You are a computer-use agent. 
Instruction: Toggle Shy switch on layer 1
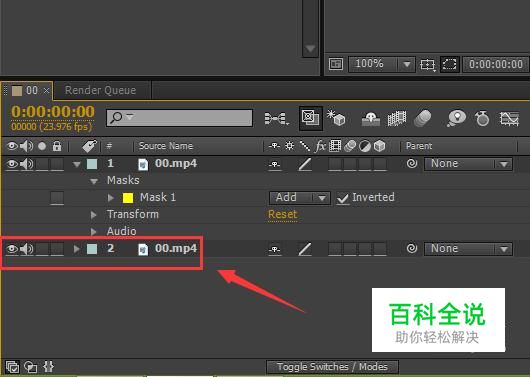tap(274, 164)
